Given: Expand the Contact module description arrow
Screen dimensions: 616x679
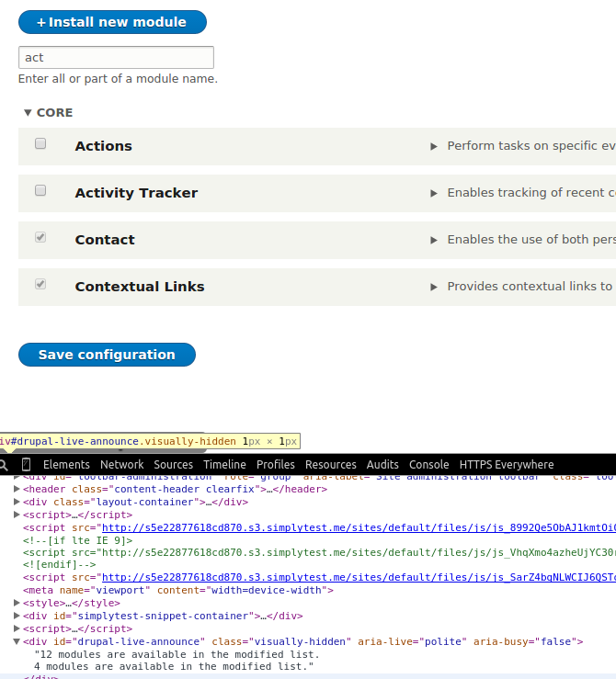Looking at the screenshot, I should 434,240.
